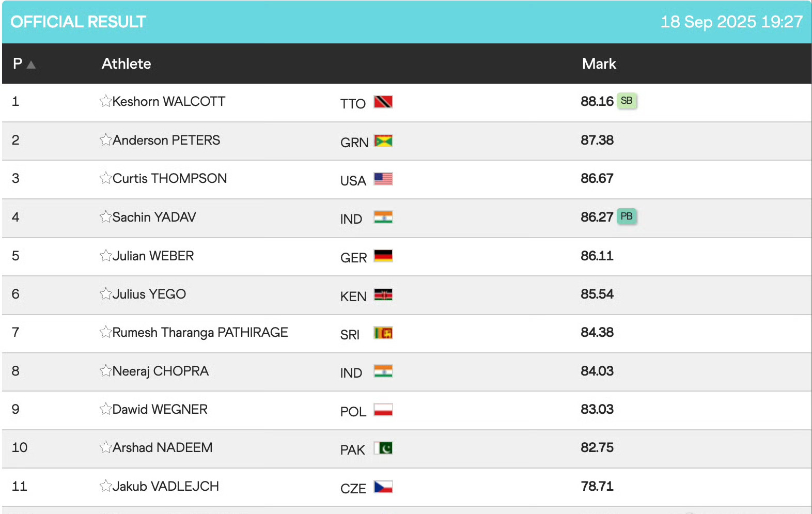This screenshot has width=812, height=514.
Task: Mark Neeraj Chopra as favorite
Action: click(106, 371)
